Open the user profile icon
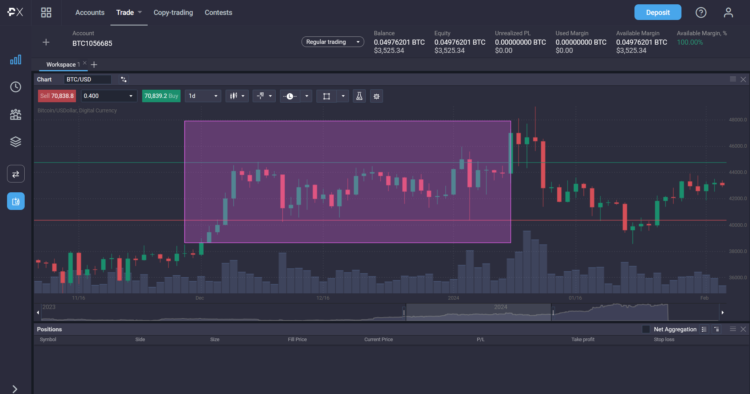 tap(728, 12)
